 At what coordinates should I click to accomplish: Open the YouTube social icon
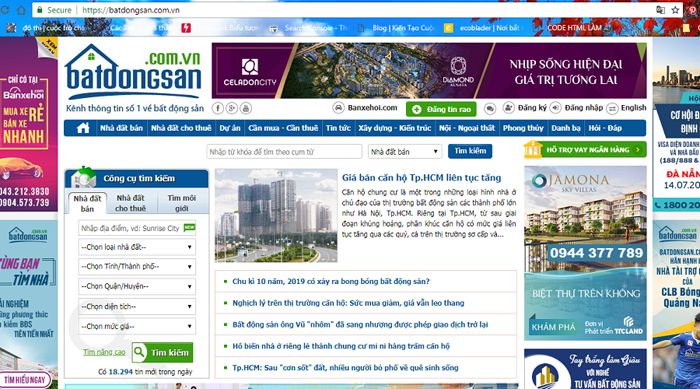[246, 108]
